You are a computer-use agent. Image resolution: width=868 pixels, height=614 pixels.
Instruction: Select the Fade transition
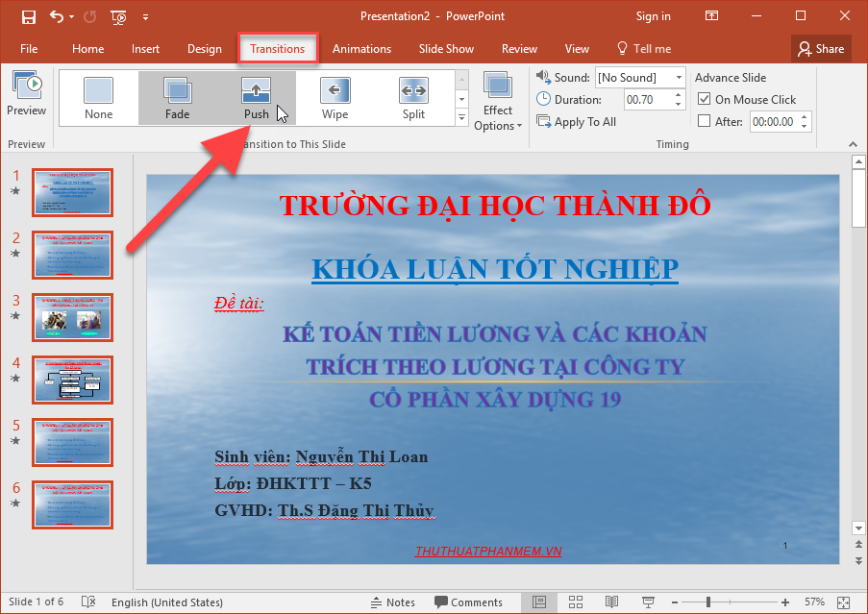[x=177, y=96]
